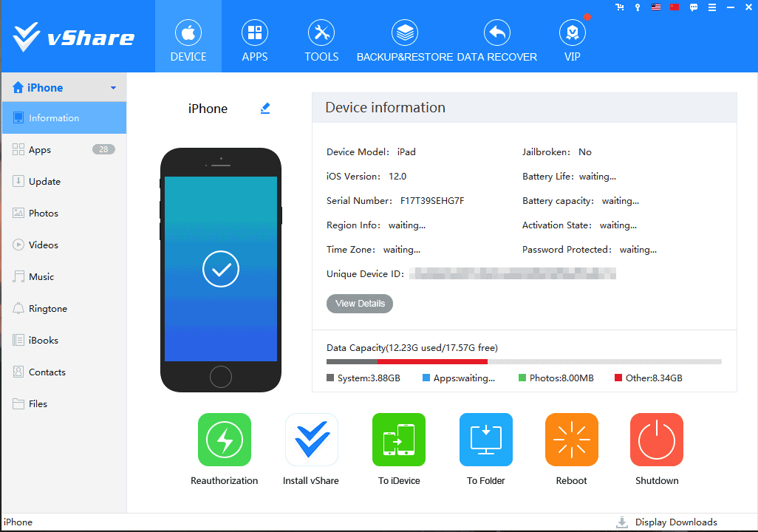Viewport: 758px width, 532px height.
Task: Click the Device information header
Action: pyautogui.click(x=525, y=107)
